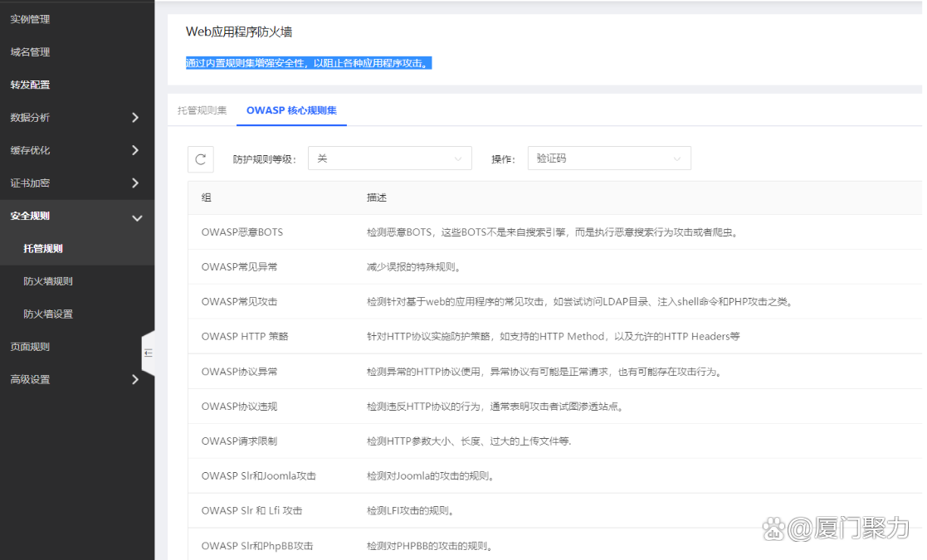Open 页面规则 in the sidebar
This screenshot has width=927, height=560.
click(x=30, y=347)
